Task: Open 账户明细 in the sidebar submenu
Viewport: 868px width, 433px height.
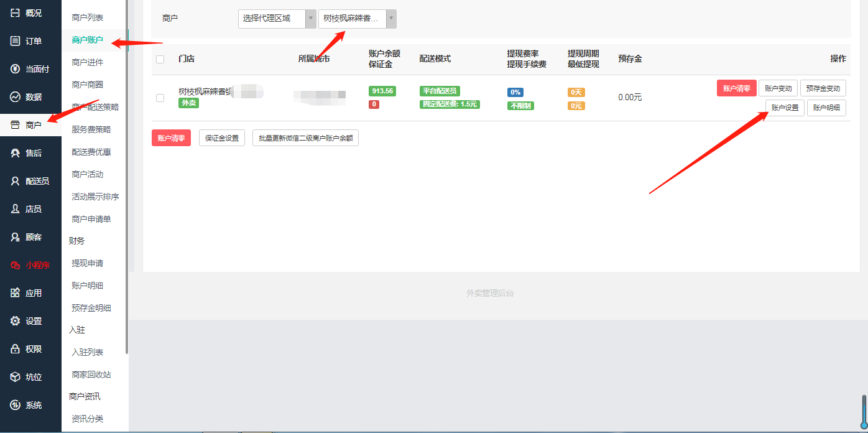Action: 88,286
